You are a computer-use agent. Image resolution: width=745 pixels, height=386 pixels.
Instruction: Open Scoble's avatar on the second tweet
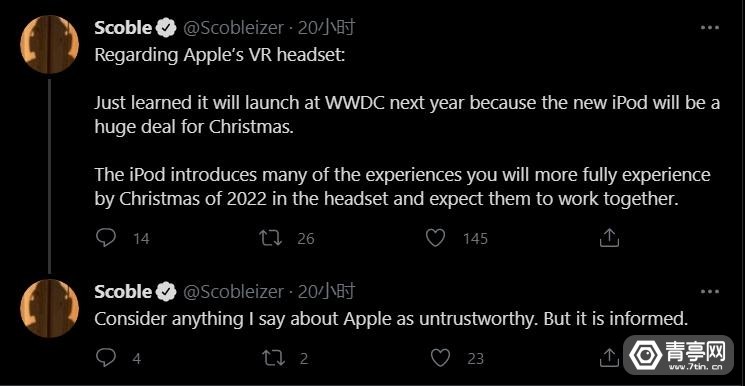pyautogui.click(x=49, y=309)
